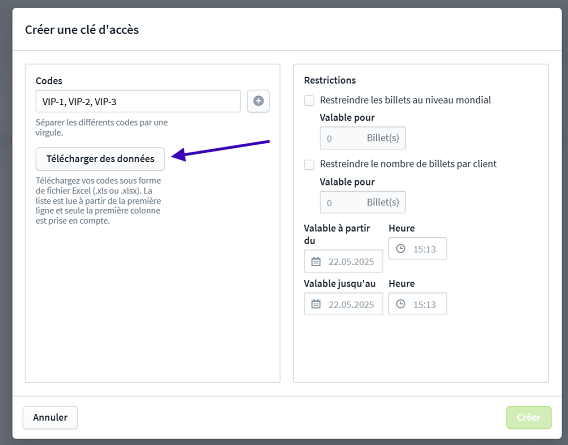
Task: Click the global Valable pour billets field
Action: tap(363, 138)
